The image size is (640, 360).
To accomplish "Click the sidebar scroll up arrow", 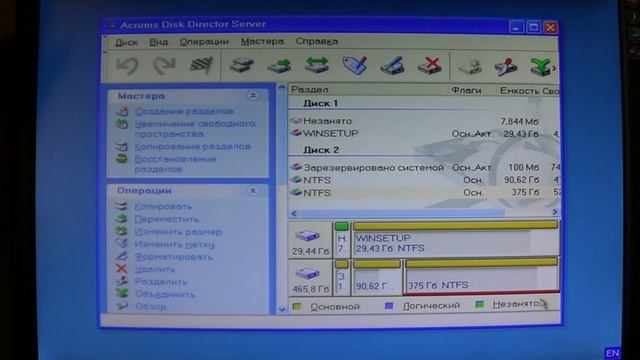I will click(x=281, y=88).
